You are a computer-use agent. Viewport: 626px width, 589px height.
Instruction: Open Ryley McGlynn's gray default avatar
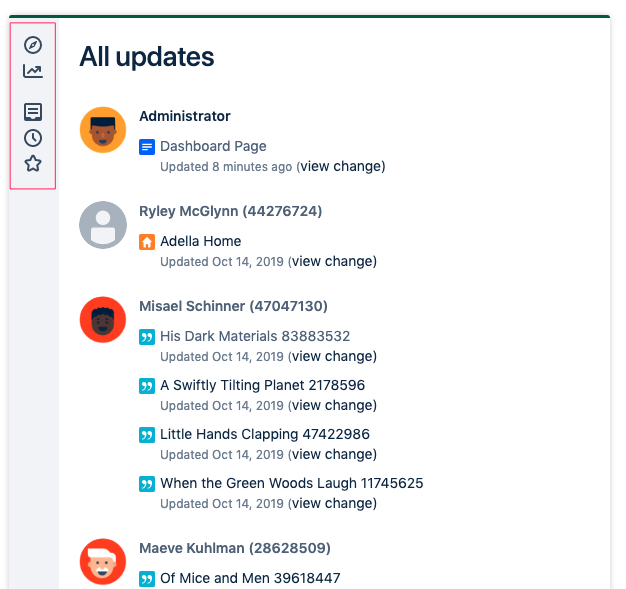103,225
